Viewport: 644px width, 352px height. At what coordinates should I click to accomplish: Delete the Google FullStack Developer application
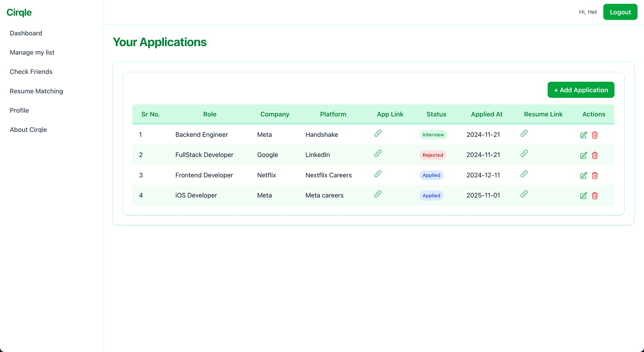595,156
